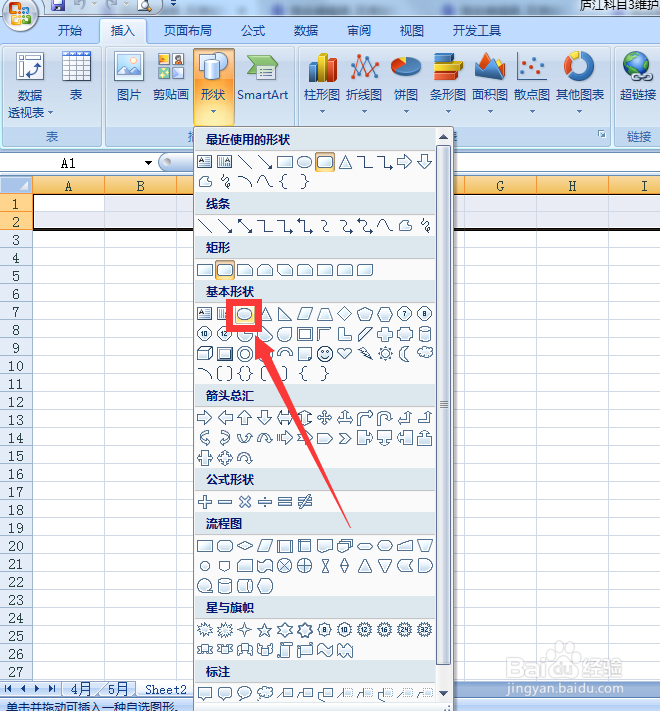660x711 pixels.
Task: Select the sun shape
Action: tap(385, 354)
